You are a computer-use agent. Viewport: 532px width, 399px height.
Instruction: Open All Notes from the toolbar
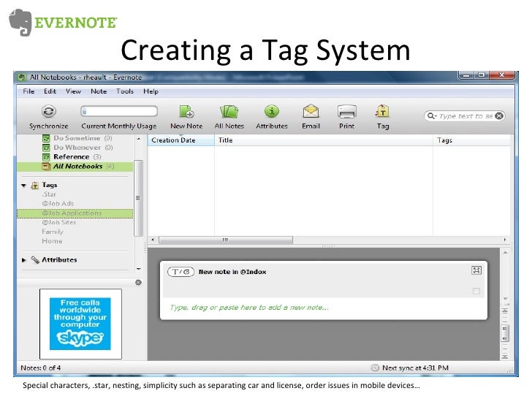(229, 111)
